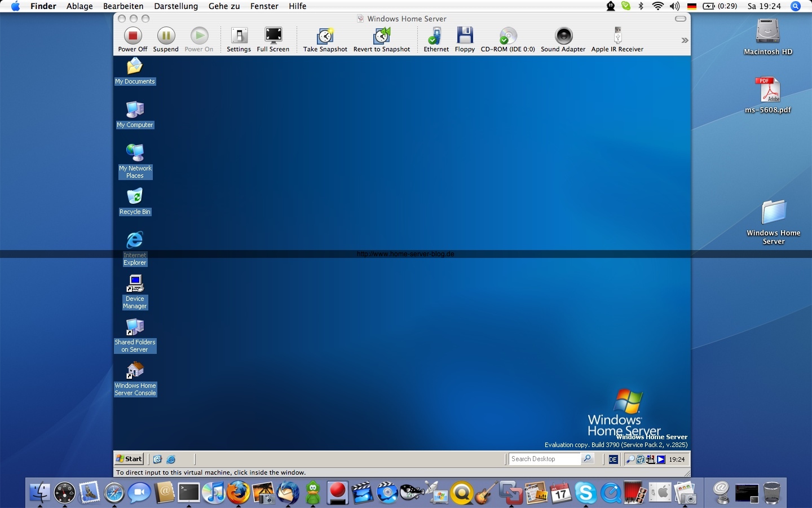The image size is (812, 508).
Task: Open VMware Fusion in the Dock
Action: pos(511,493)
